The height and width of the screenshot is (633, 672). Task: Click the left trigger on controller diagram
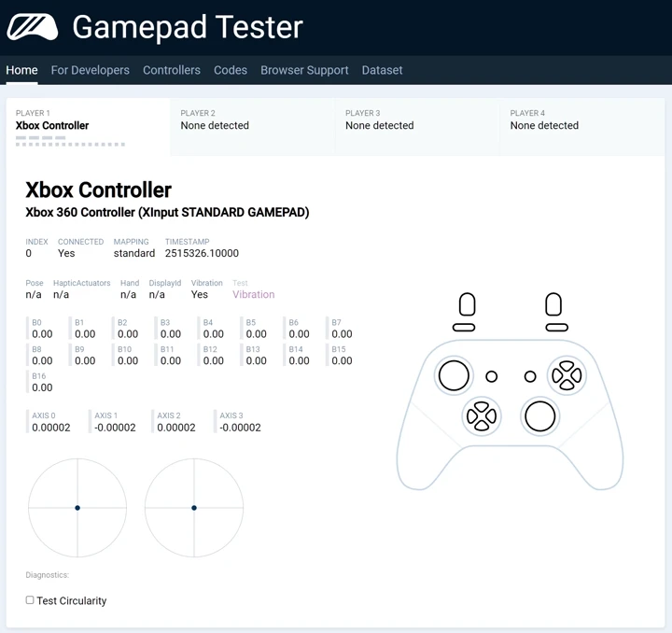467,304
